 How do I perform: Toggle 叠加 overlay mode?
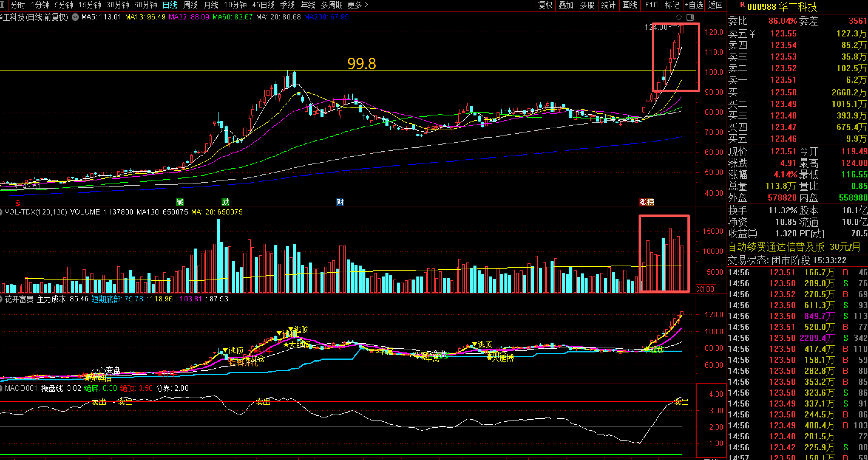(566, 5)
